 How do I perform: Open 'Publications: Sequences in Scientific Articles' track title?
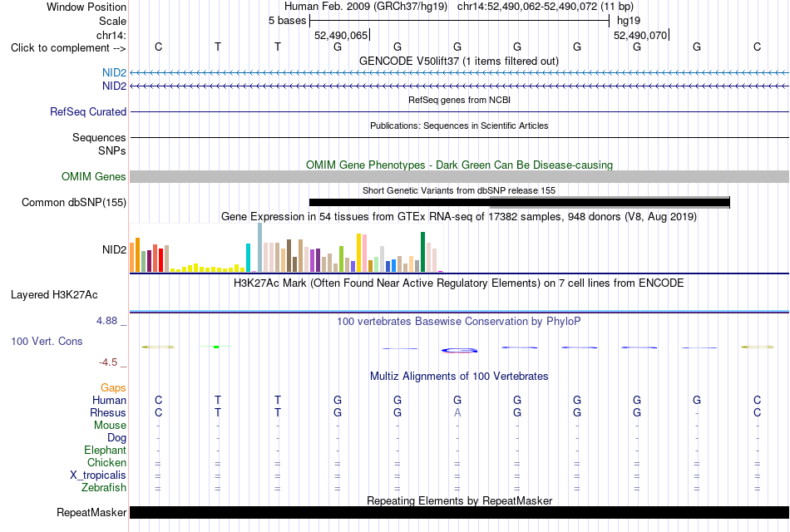click(459, 126)
